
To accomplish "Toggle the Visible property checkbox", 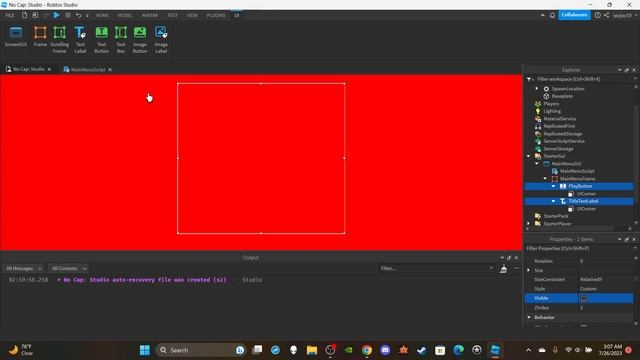I will click(x=584, y=298).
